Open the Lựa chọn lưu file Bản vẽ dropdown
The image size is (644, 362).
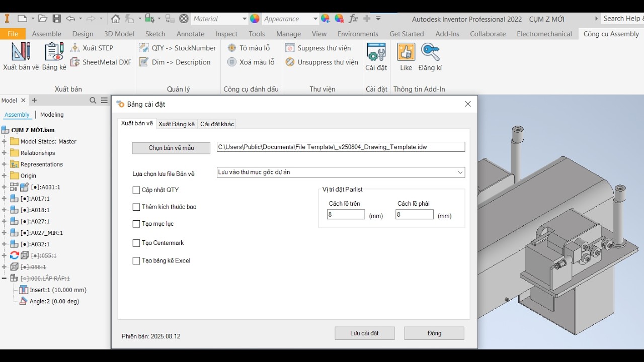coord(341,172)
